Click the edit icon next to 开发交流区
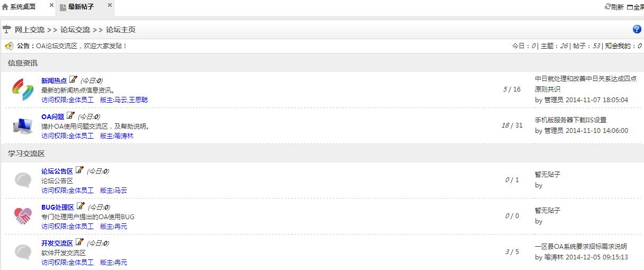This screenshot has width=644, height=270. [x=79, y=242]
